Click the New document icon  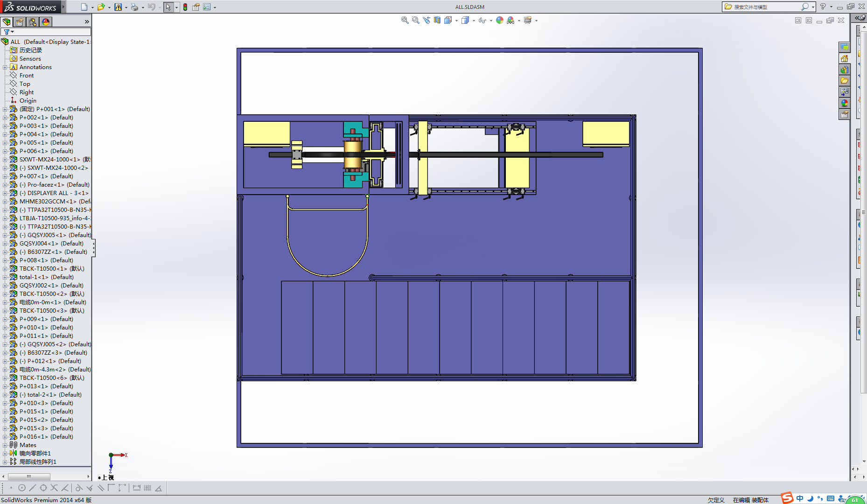click(84, 7)
